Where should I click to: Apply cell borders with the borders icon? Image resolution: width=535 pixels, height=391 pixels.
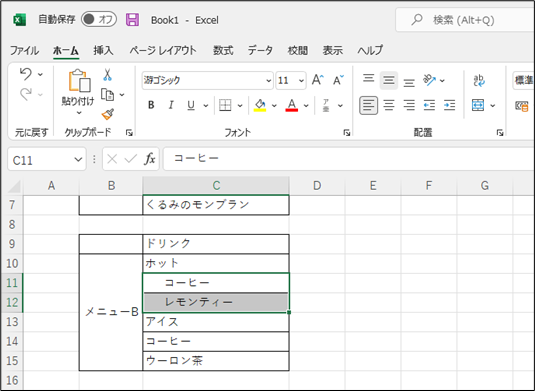[225, 105]
